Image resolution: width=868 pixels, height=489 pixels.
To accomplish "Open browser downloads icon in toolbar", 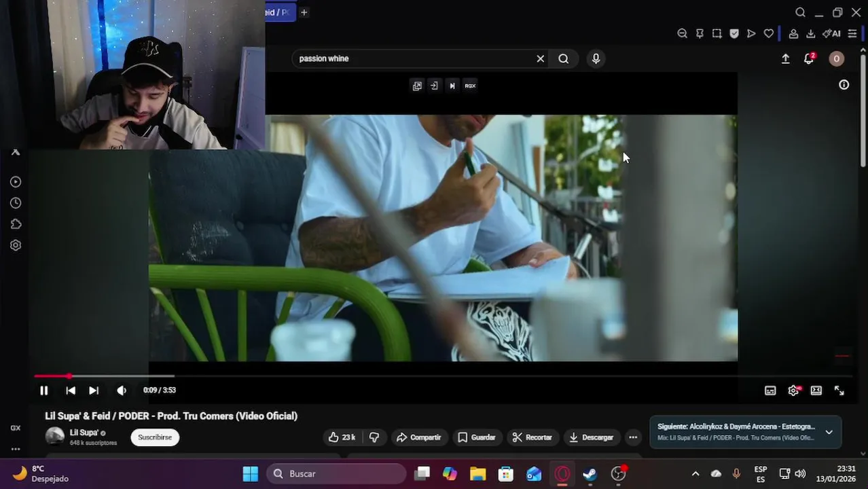I will (811, 33).
